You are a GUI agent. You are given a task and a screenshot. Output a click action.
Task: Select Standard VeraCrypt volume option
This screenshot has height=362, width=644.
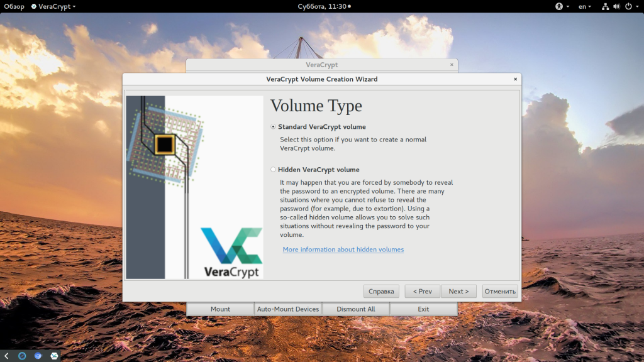point(273,127)
